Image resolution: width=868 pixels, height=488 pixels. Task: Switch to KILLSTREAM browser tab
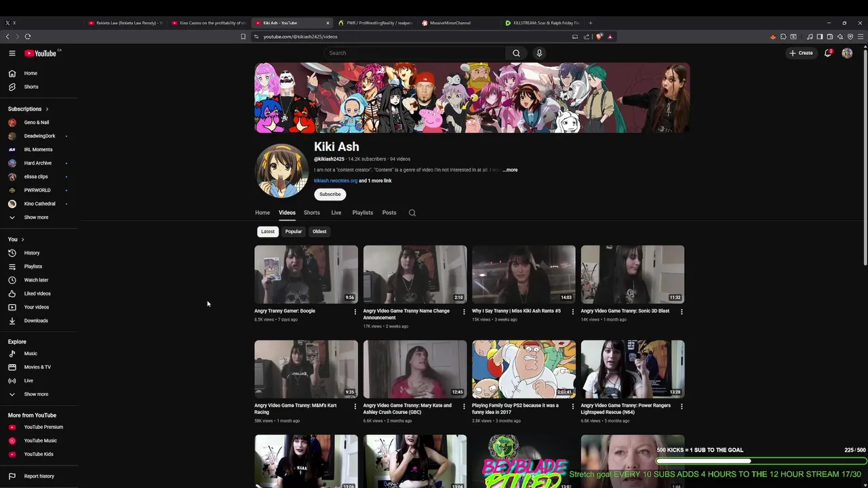(542, 23)
